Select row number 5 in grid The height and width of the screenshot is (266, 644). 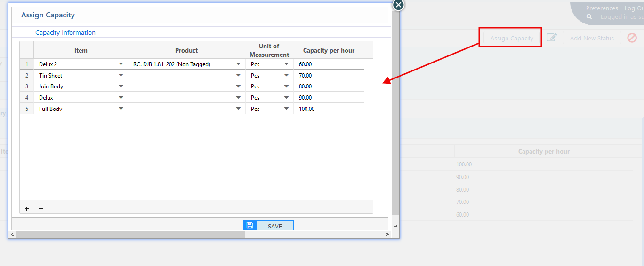[x=27, y=109]
